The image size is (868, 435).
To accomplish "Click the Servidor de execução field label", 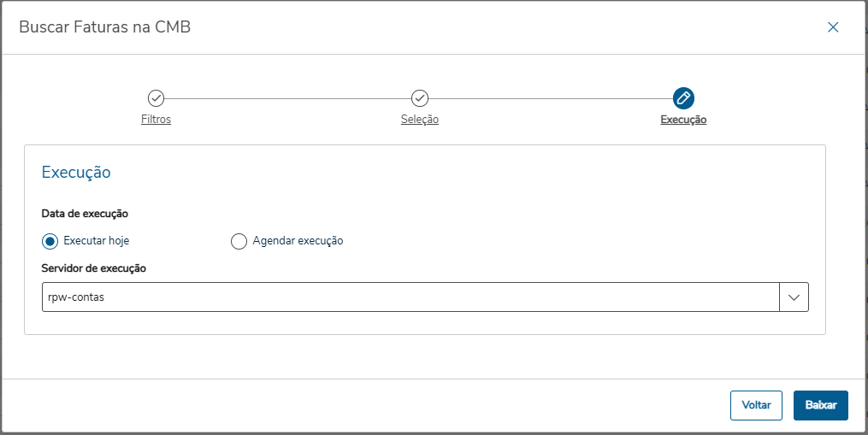I will (x=94, y=268).
